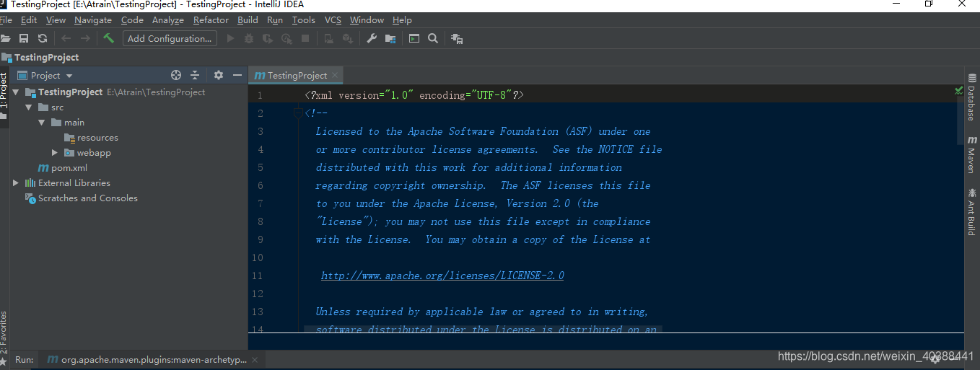This screenshot has width=980, height=370.
Task: Open the Navigate menu
Action: tap(93, 20)
